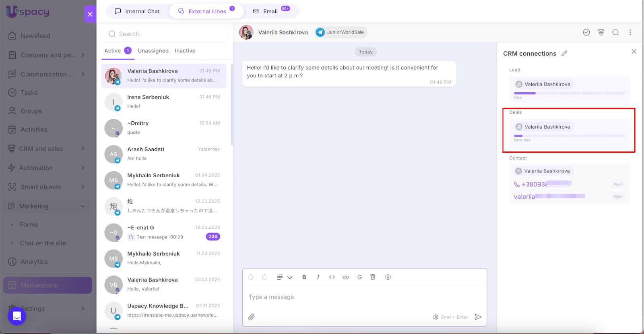Click the trash icon in editor toolbar
644x334 pixels.
pos(373,277)
